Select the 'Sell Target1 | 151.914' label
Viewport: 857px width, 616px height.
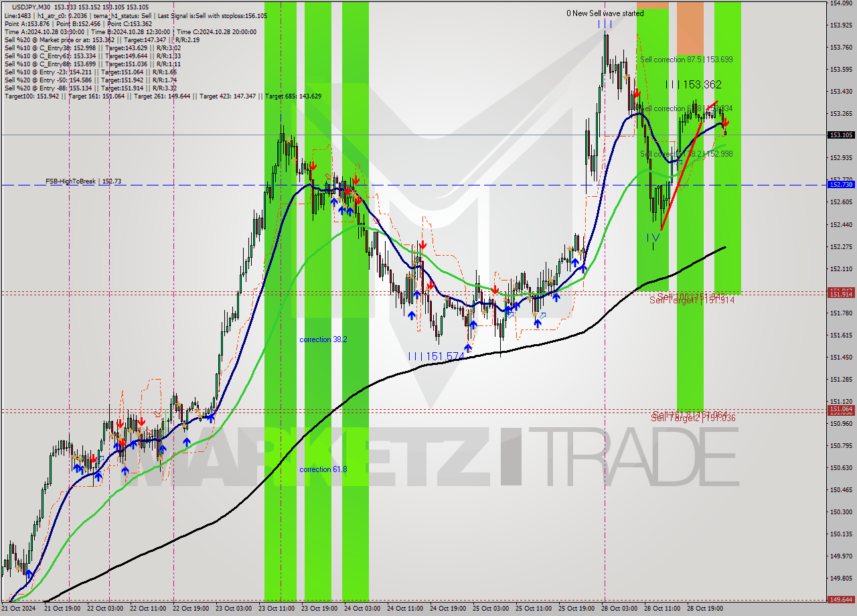pos(692,301)
